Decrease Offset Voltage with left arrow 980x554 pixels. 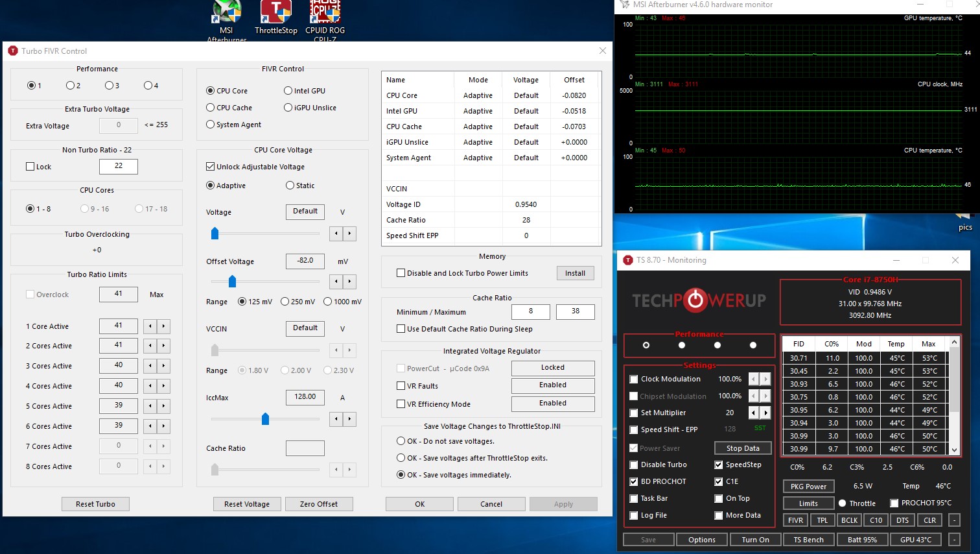(x=336, y=282)
